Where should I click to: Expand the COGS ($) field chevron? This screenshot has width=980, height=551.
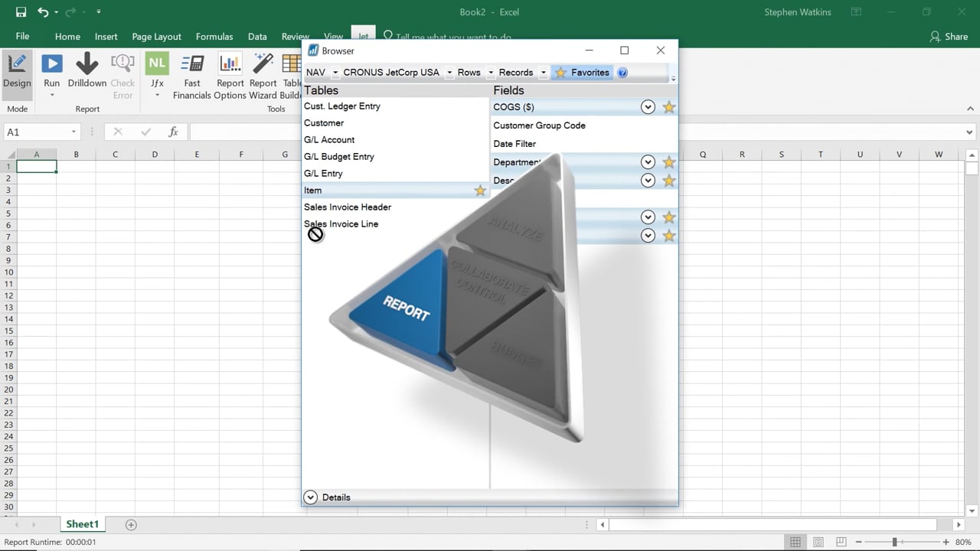tap(648, 107)
